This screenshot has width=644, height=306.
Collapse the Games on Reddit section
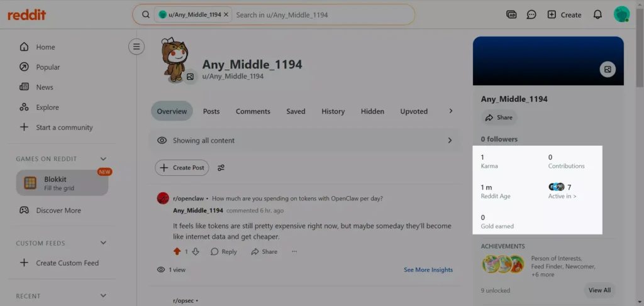click(x=103, y=159)
